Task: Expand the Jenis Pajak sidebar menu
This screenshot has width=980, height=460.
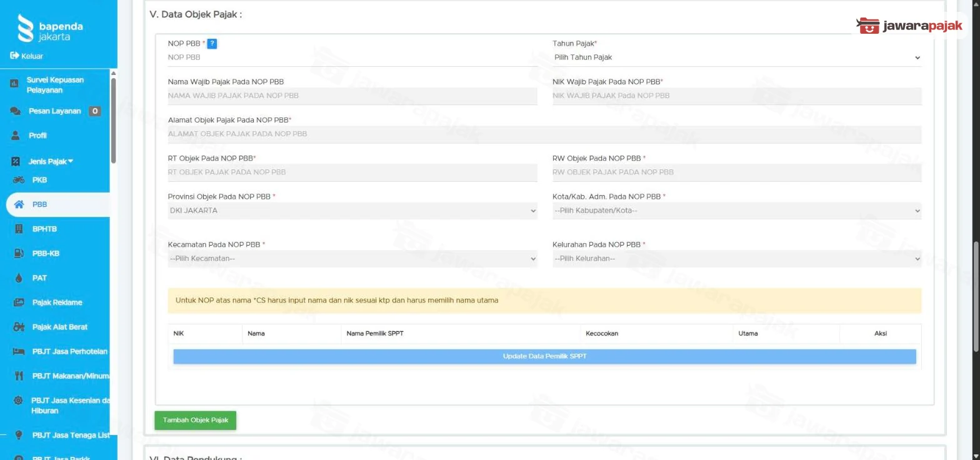Action: 50,161
